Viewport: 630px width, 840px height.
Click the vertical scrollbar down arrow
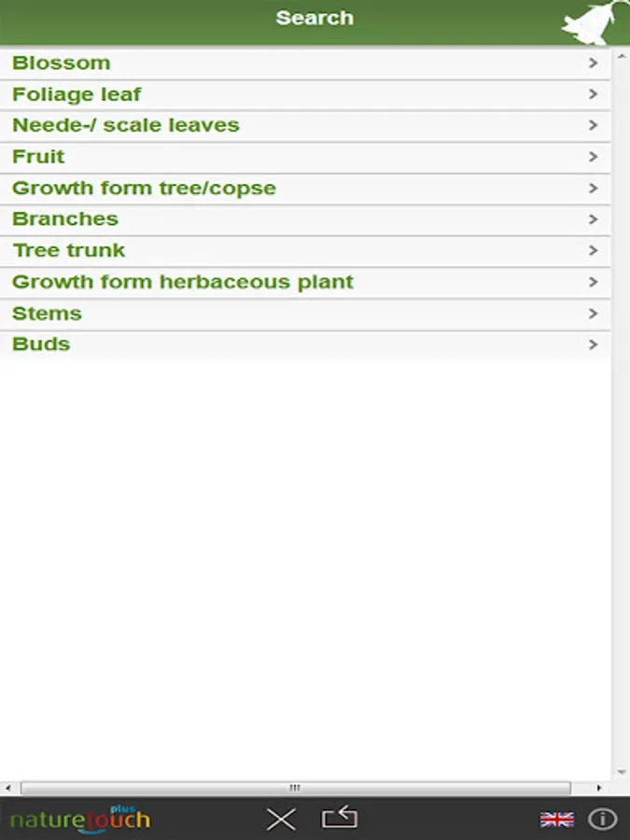(x=622, y=773)
